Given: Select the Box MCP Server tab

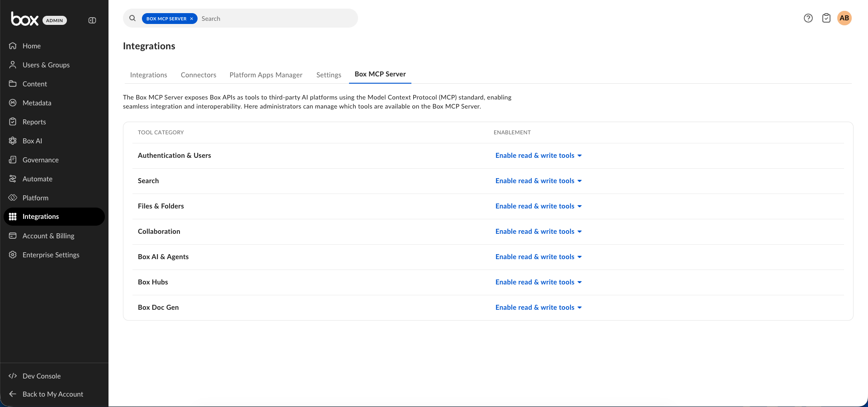Looking at the screenshot, I should [x=380, y=74].
